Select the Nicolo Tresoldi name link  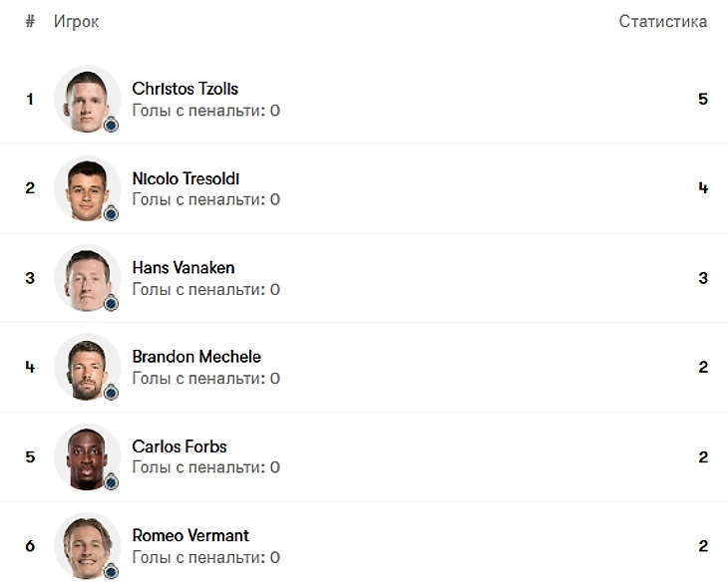click(185, 178)
